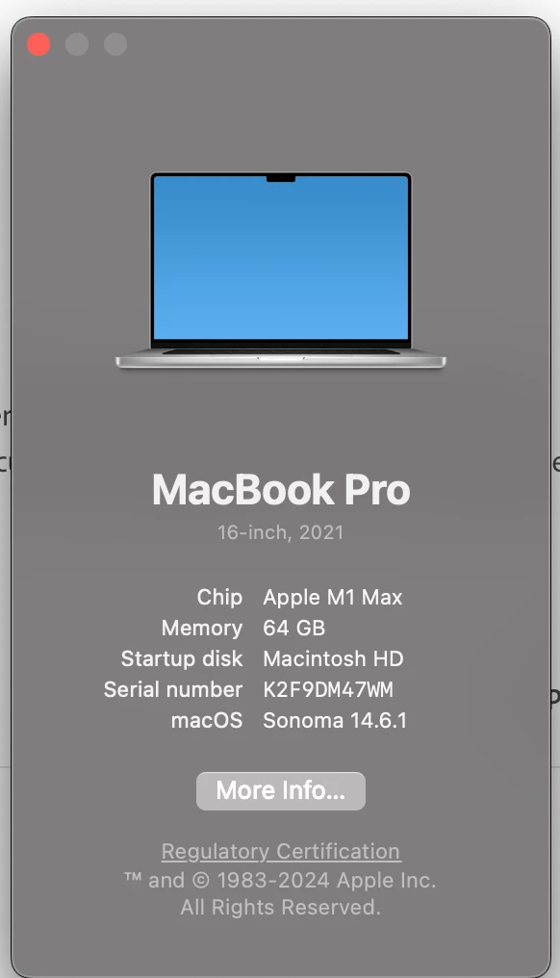
Task: Click the Serial number label
Action: (x=173, y=690)
